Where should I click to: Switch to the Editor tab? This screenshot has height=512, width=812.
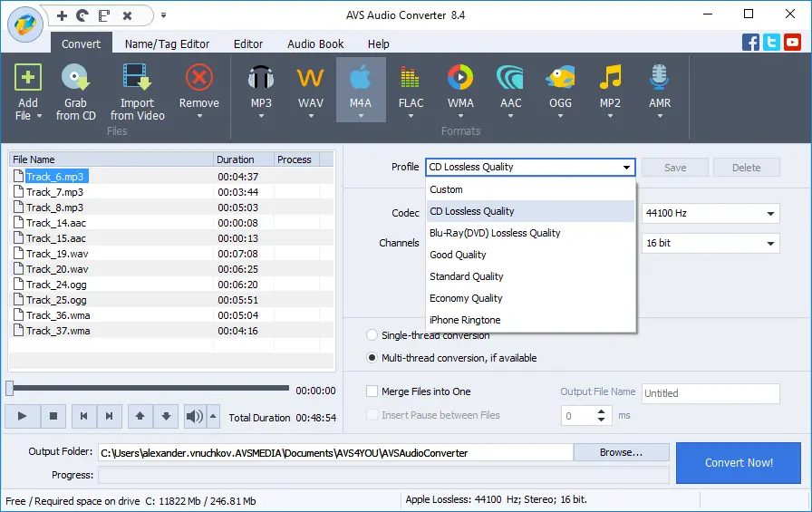[x=248, y=44]
